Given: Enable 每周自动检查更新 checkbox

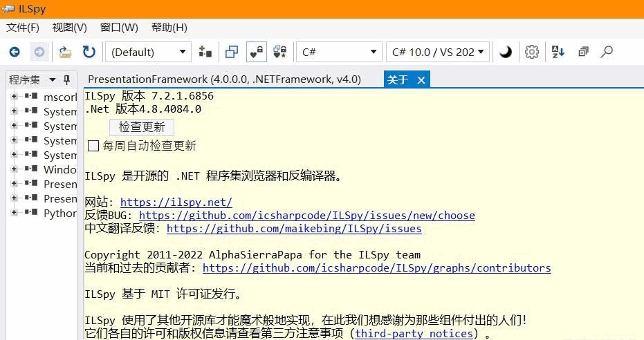Looking at the screenshot, I should [93, 146].
